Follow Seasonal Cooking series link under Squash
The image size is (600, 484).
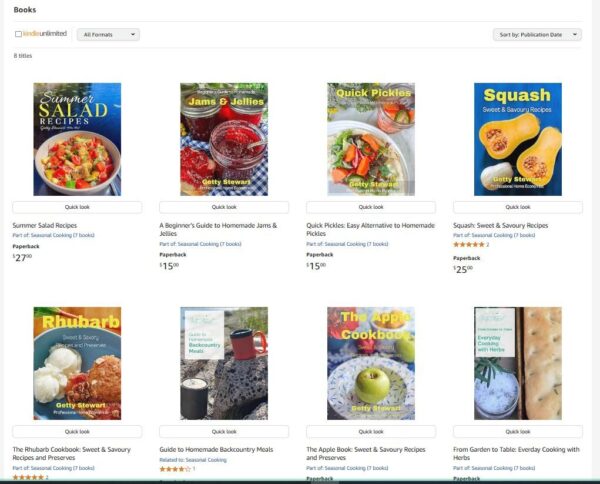pos(494,235)
